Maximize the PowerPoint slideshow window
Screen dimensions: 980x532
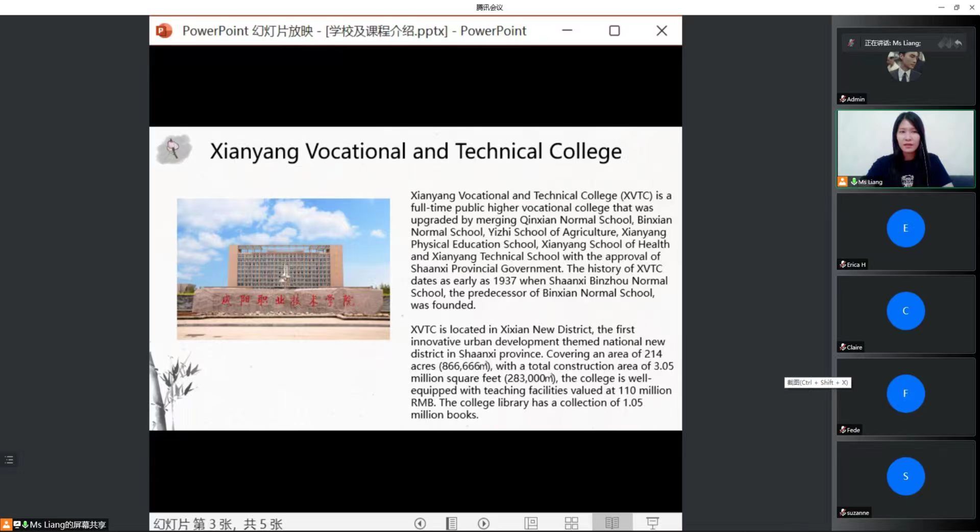615,31
